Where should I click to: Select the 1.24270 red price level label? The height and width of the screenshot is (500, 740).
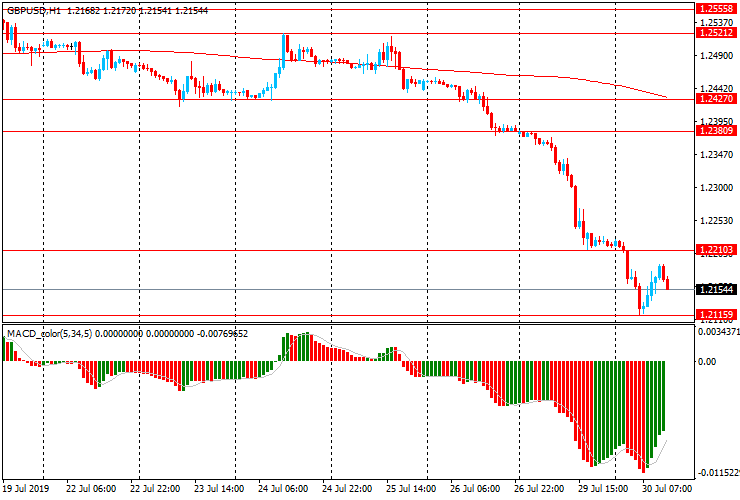(716, 99)
